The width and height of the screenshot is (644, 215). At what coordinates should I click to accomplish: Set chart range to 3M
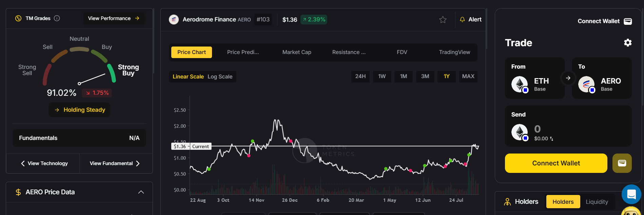(x=425, y=76)
